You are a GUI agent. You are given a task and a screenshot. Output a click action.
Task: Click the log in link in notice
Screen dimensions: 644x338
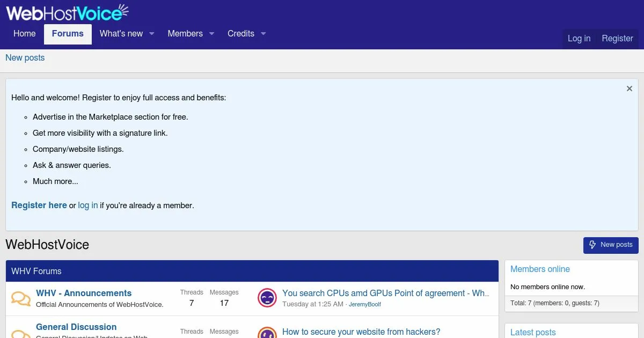point(88,205)
